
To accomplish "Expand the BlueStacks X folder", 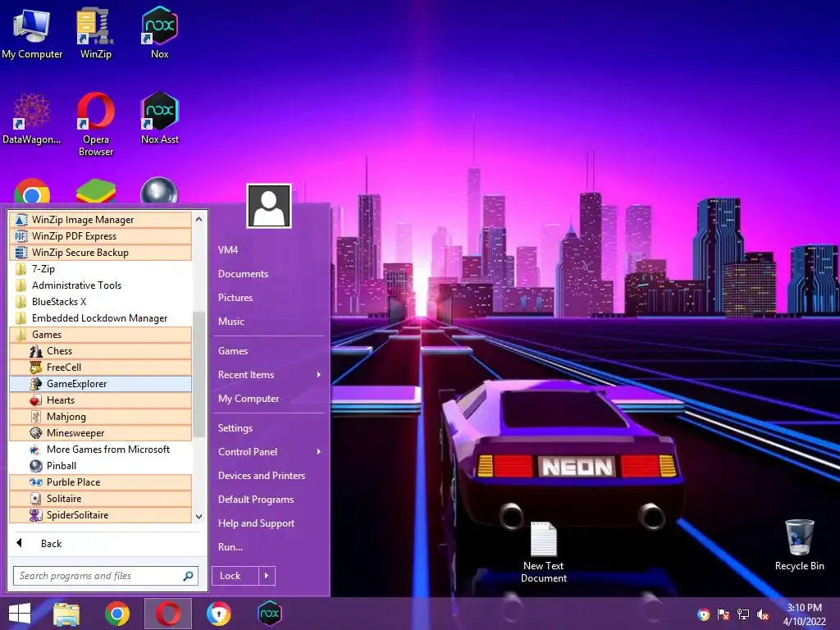I will click(x=100, y=302).
